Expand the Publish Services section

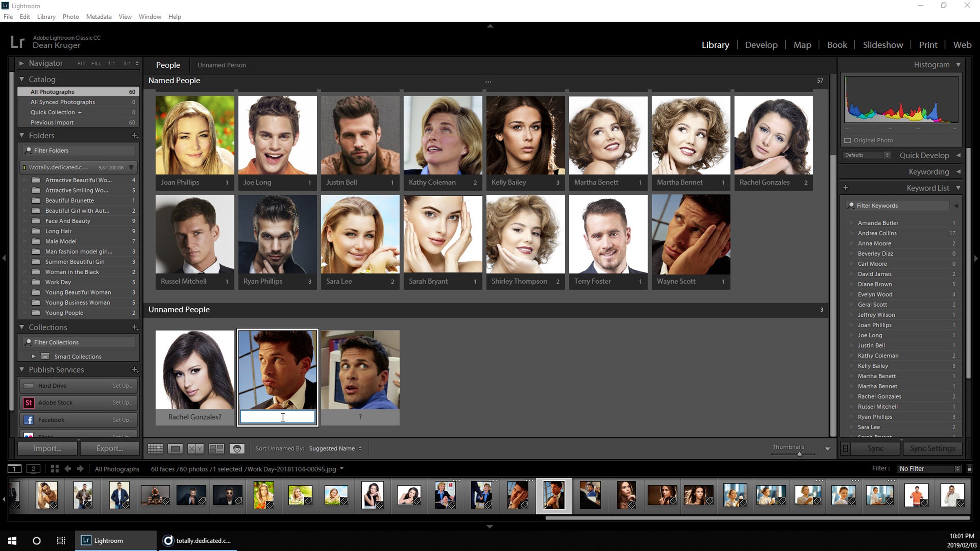(22, 369)
